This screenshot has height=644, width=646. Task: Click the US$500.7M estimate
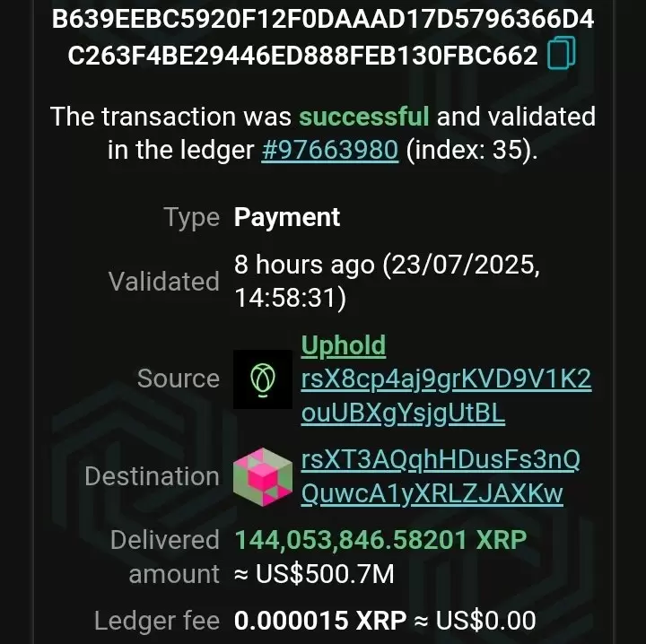[314, 573]
